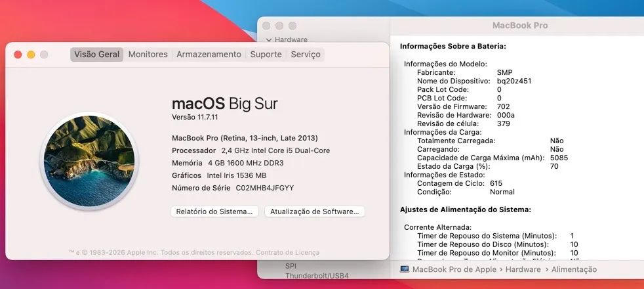Screen dimensions: 644x289
Task: Click the Fabricante value 'SMP'
Action: [x=504, y=72]
